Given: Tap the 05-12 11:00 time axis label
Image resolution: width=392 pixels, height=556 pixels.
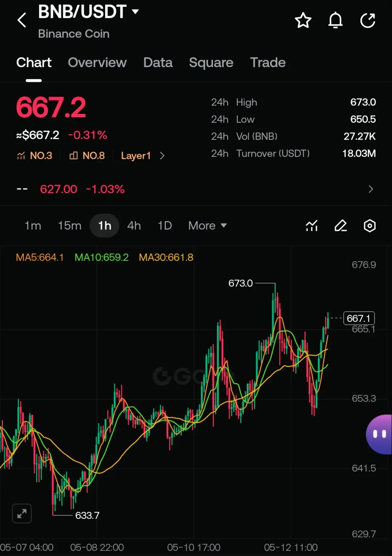Looking at the screenshot, I should (291, 547).
